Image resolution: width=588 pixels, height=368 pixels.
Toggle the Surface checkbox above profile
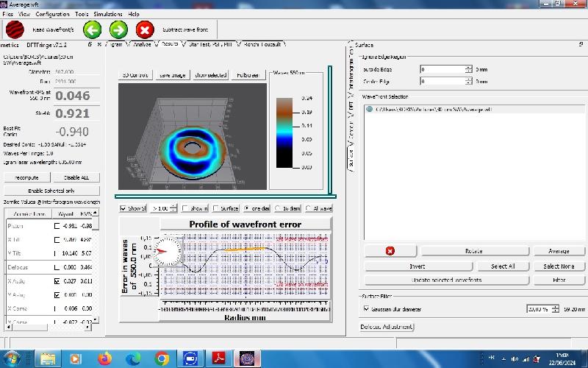[215, 208]
